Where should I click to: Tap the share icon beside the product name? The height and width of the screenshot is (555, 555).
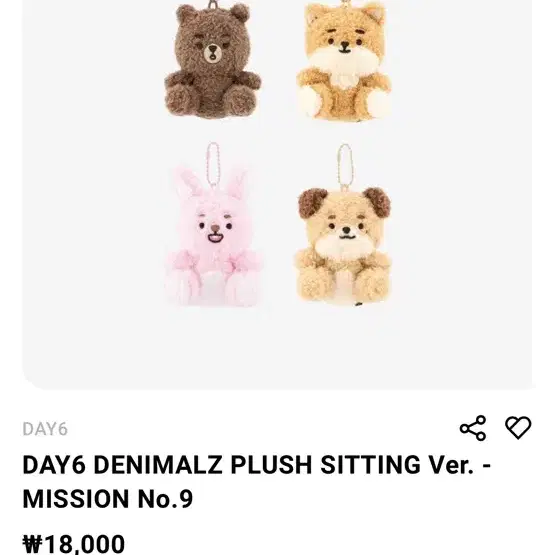coord(473,428)
